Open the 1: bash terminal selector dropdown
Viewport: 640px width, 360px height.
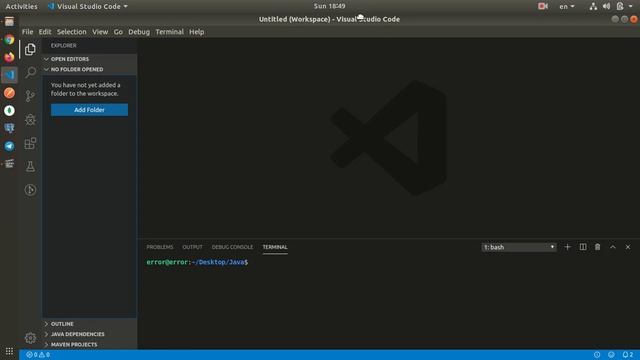coord(519,247)
